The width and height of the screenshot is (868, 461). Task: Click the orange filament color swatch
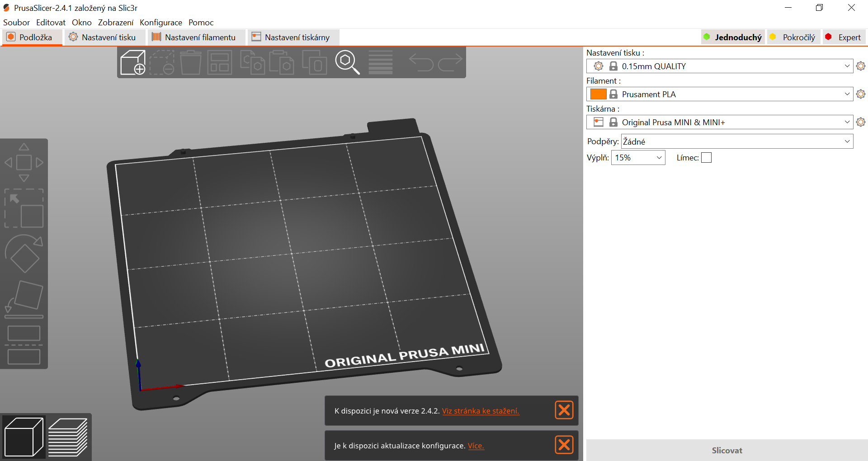[598, 94]
